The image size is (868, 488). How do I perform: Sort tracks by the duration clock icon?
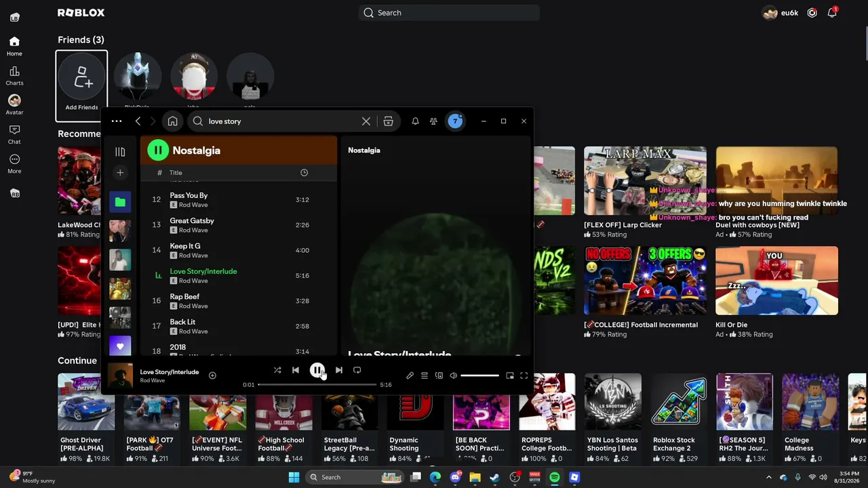304,173
